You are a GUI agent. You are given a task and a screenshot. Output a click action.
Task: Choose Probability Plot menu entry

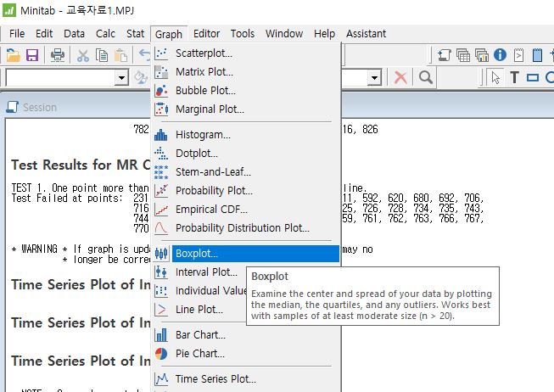point(246,191)
